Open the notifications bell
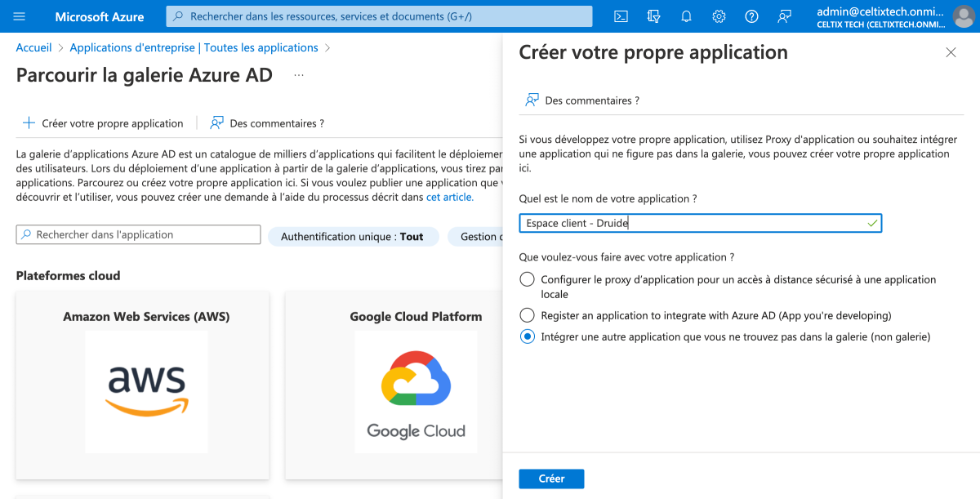Screen dimensions: 980x499 (x=686, y=16)
